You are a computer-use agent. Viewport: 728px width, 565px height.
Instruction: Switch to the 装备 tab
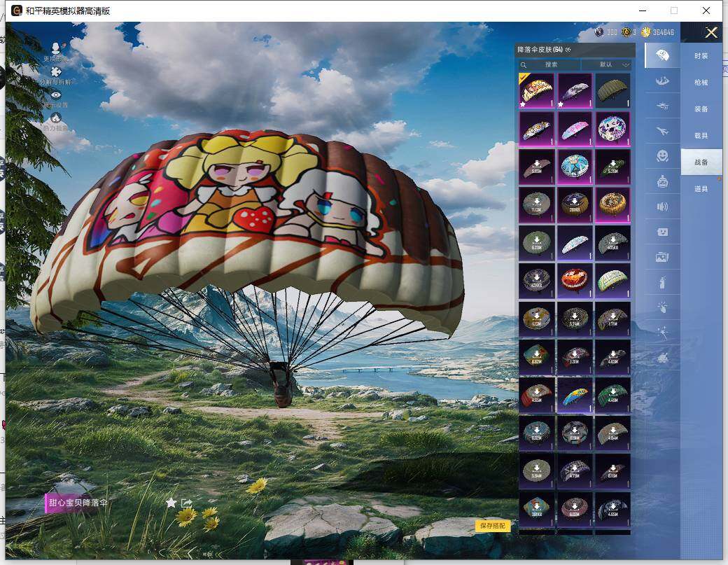701,109
